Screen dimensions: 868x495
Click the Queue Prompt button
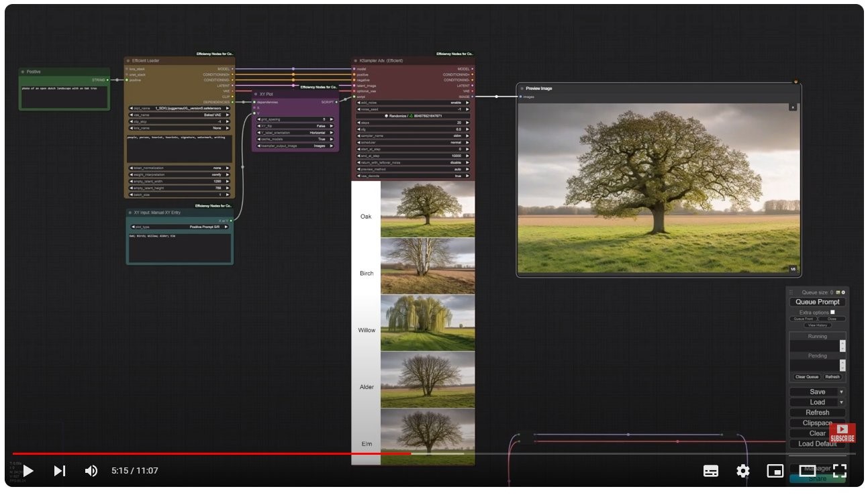pos(817,302)
